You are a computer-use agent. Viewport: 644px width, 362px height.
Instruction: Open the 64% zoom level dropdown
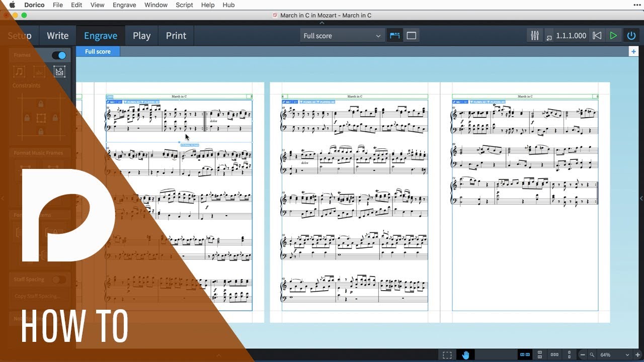point(614,355)
